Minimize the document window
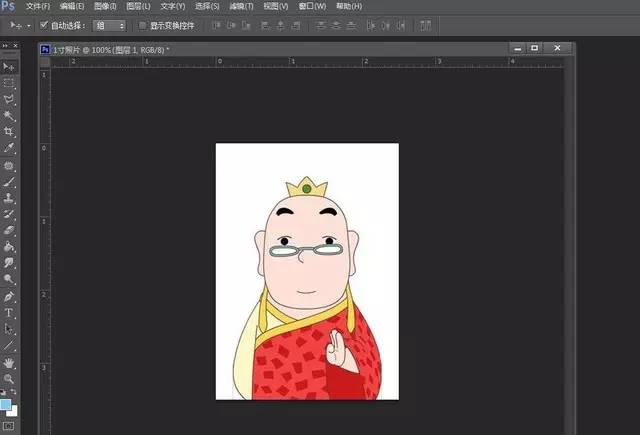This screenshot has height=435, width=640. (518, 48)
